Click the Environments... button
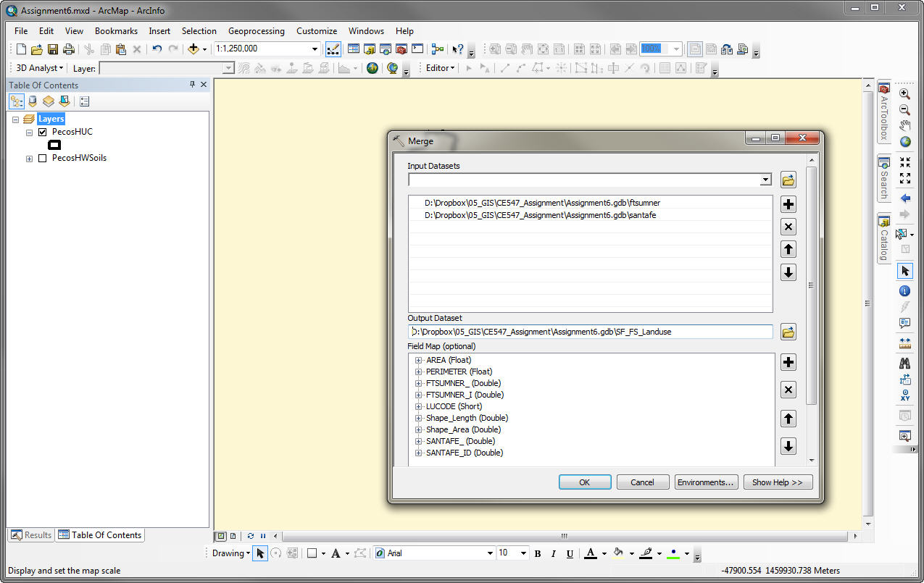This screenshot has height=583, width=924. tap(707, 482)
